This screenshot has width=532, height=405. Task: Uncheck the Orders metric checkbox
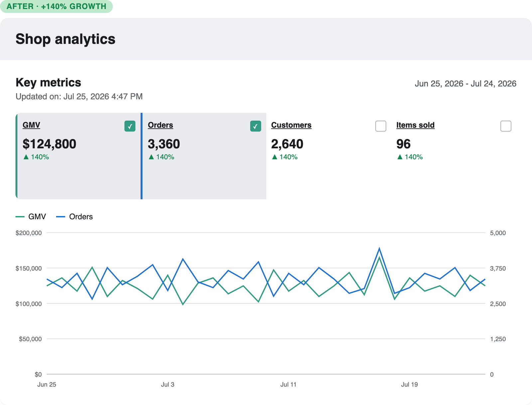coord(255,126)
